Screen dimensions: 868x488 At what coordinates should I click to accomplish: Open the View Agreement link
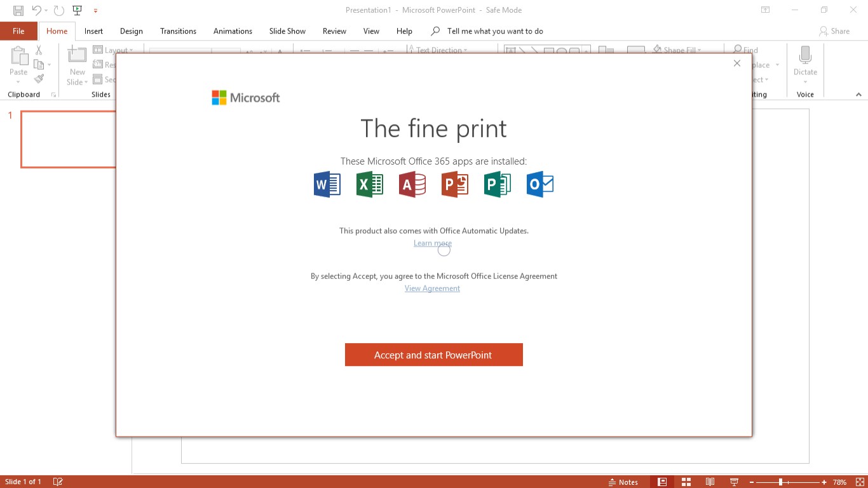[432, 288]
